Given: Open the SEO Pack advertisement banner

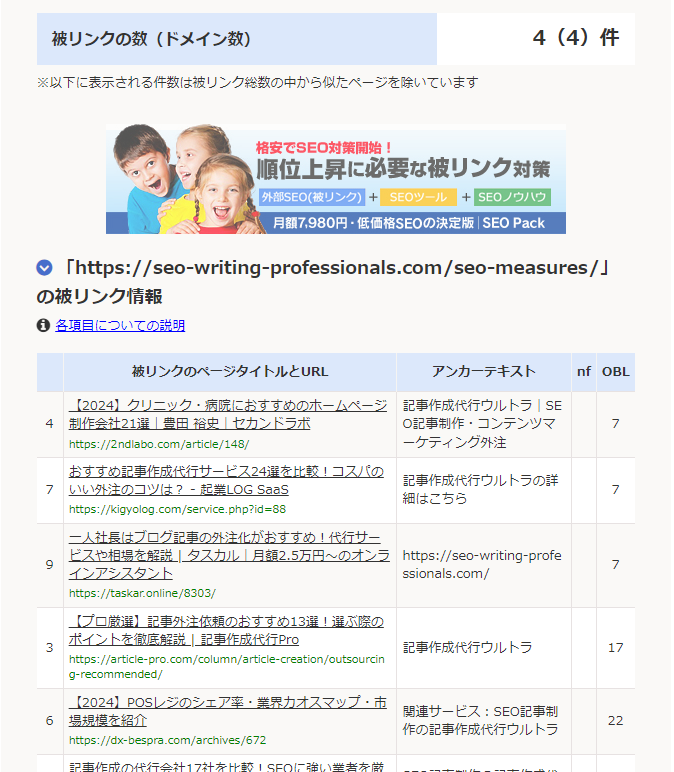Looking at the screenshot, I should [x=336, y=179].
